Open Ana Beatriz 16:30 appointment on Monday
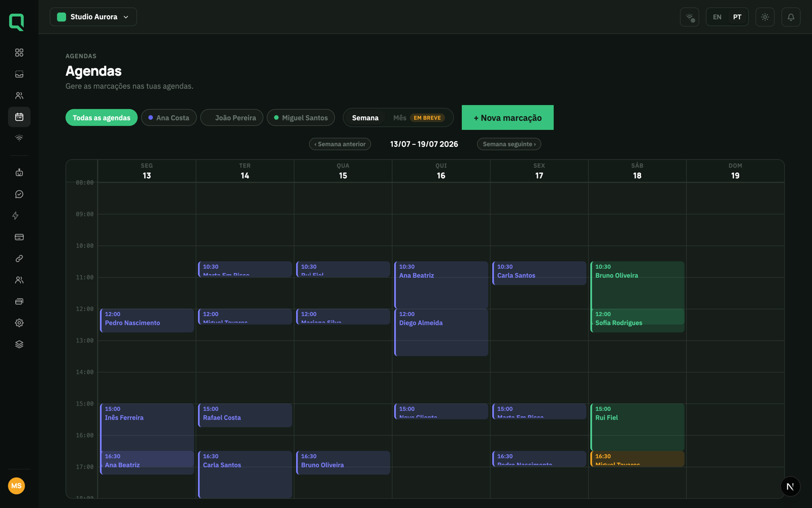 click(x=147, y=463)
